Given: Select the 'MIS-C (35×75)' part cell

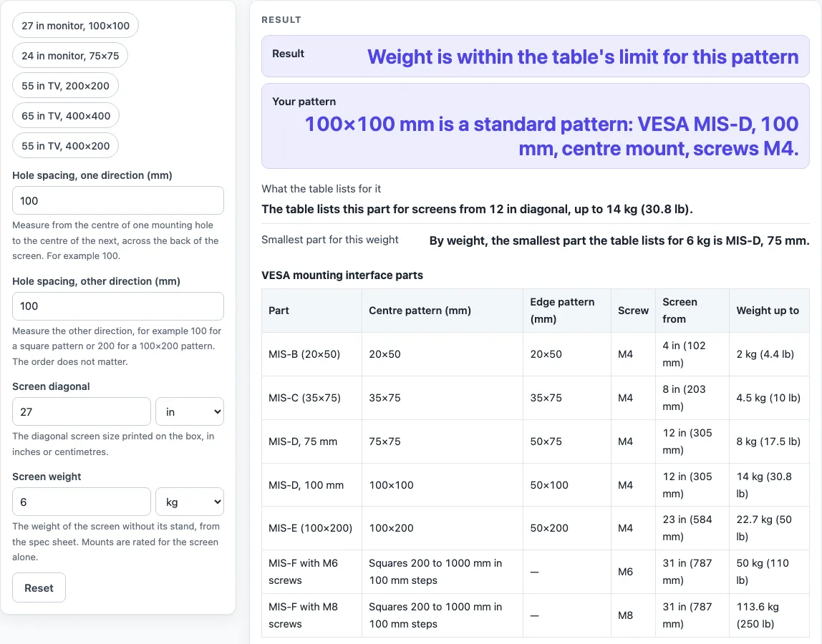Looking at the screenshot, I should 312,398.
